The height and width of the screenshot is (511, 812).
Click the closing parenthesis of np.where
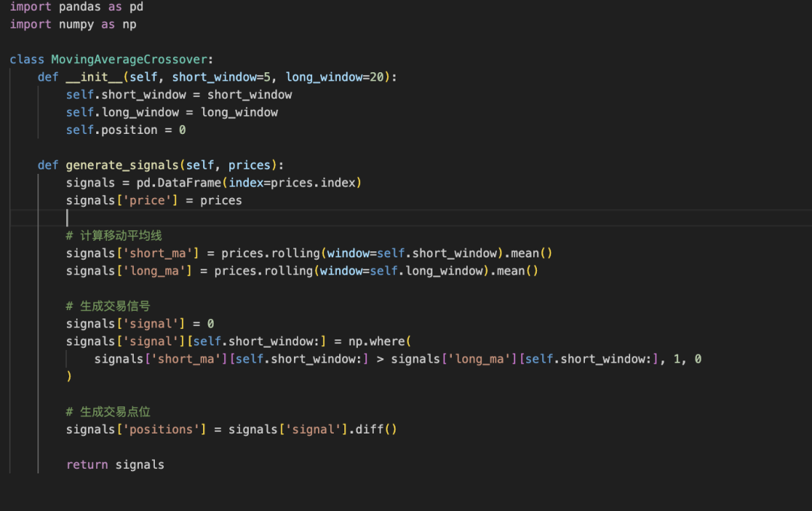(x=69, y=376)
